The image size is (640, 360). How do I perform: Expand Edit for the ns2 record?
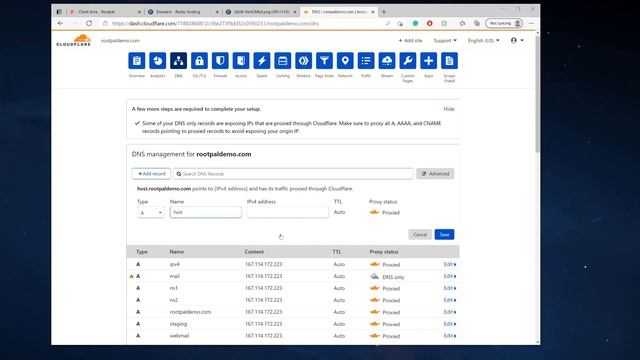(x=450, y=300)
